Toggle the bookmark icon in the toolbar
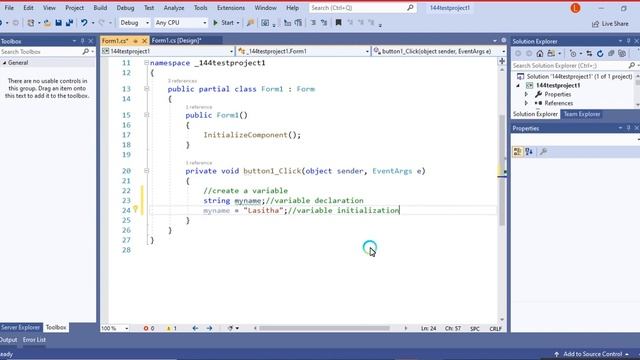This screenshot has height=360, width=640. tap(338, 23)
